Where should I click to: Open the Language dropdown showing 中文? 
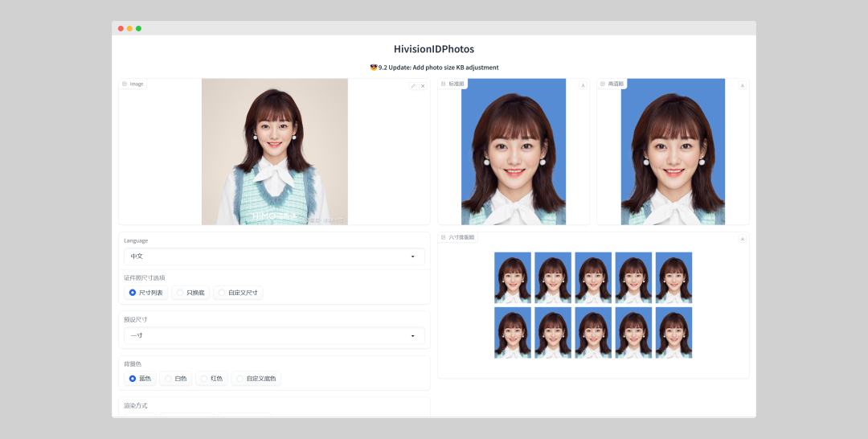[275, 256]
